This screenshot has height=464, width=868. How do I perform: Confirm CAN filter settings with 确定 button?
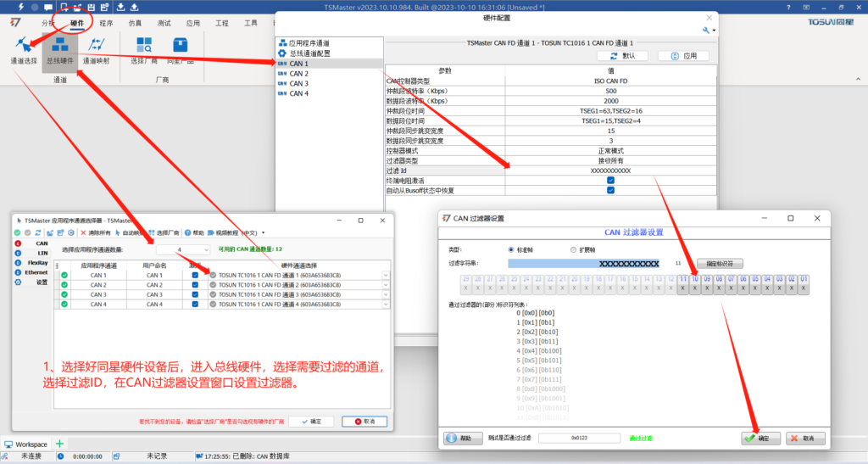[760, 438]
